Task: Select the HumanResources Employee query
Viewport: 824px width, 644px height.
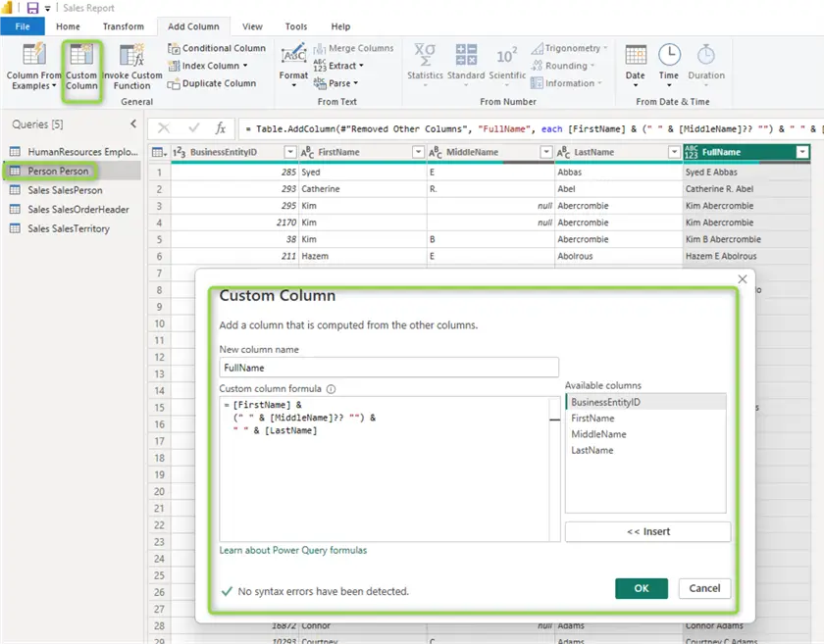Action: (73, 152)
